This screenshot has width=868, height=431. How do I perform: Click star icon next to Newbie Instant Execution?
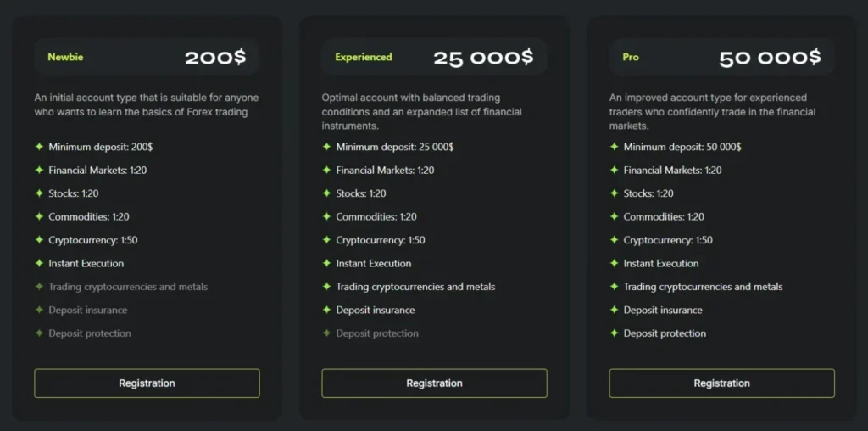pos(39,263)
